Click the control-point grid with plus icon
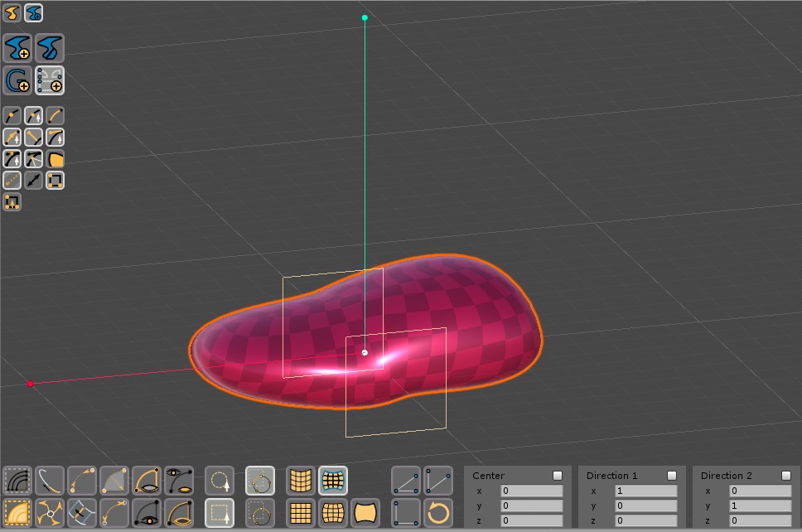This screenshot has height=532, width=802. coord(50,80)
